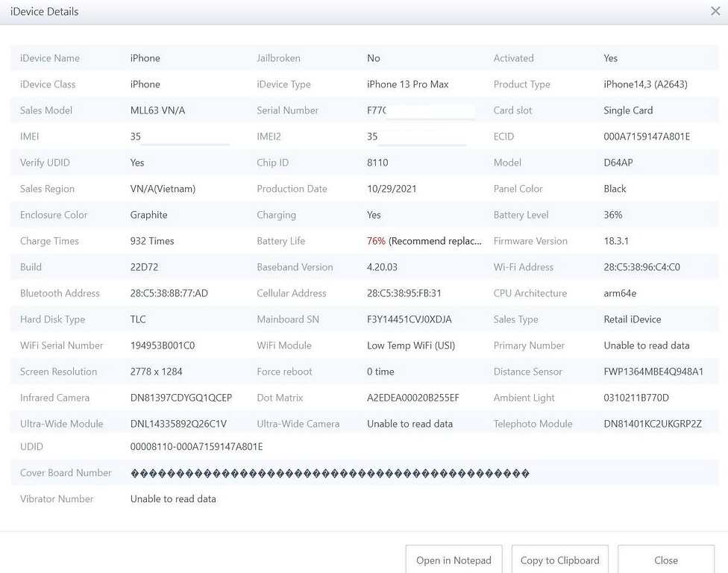The image size is (728, 573).
Task: Select the Screen Resolution value 2778 x 1284
Action: (x=156, y=372)
